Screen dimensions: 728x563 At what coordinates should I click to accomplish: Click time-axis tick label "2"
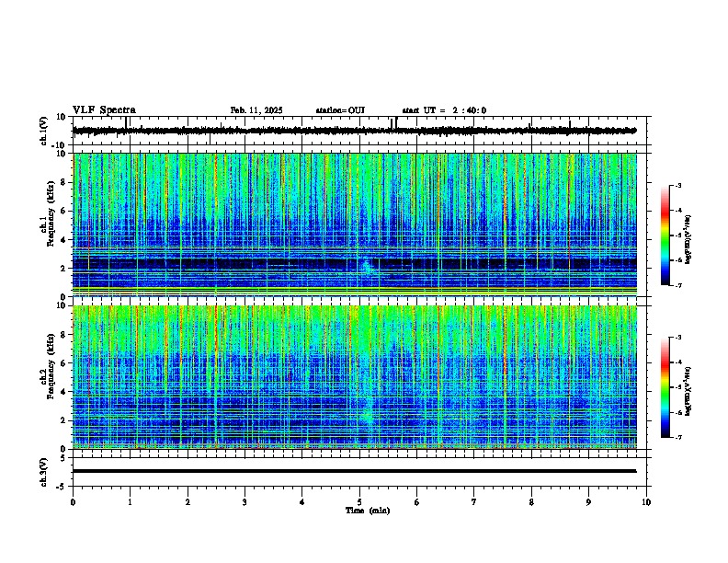point(188,502)
